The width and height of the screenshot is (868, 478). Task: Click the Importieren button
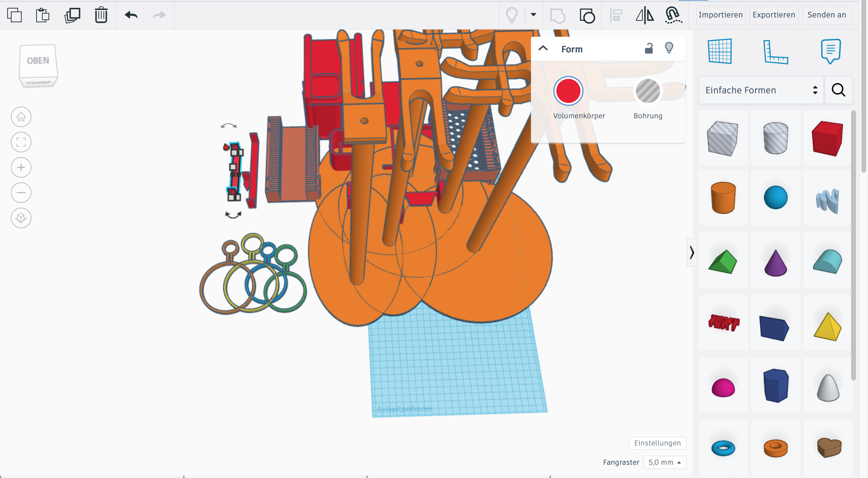tap(721, 15)
